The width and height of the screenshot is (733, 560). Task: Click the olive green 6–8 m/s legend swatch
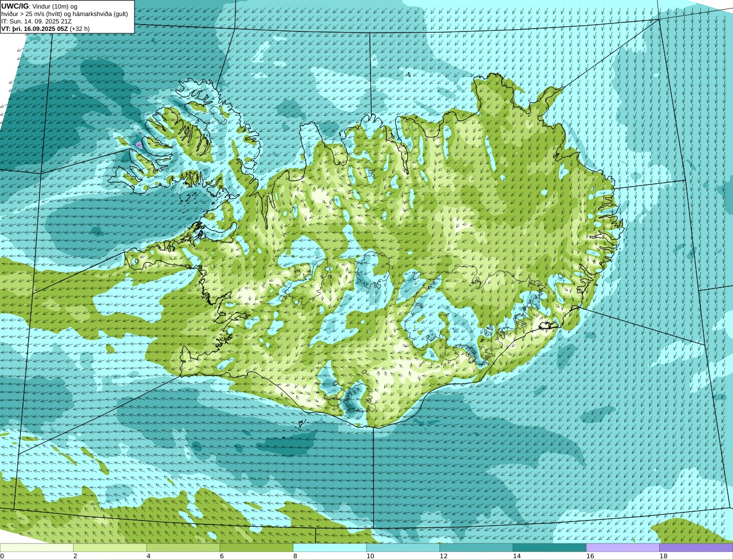(x=257, y=548)
